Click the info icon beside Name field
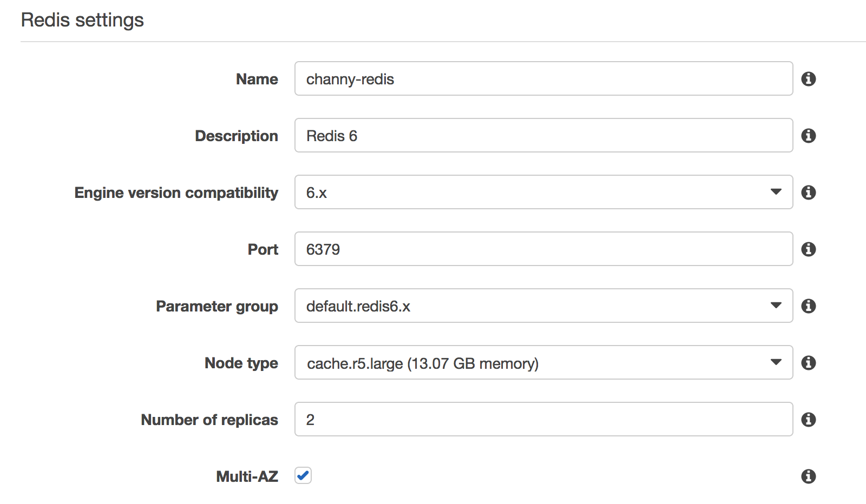Viewport: 866px width, 504px height. tap(809, 79)
